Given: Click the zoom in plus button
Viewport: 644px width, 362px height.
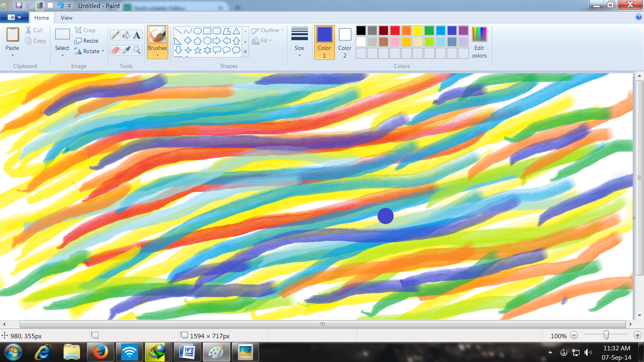Looking at the screenshot, I should pos(638,335).
